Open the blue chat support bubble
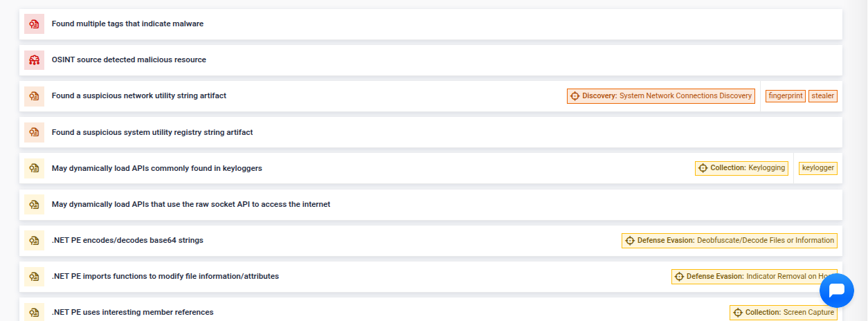The width and height of the screenshot is (868, 321). [x=836, y=291]
